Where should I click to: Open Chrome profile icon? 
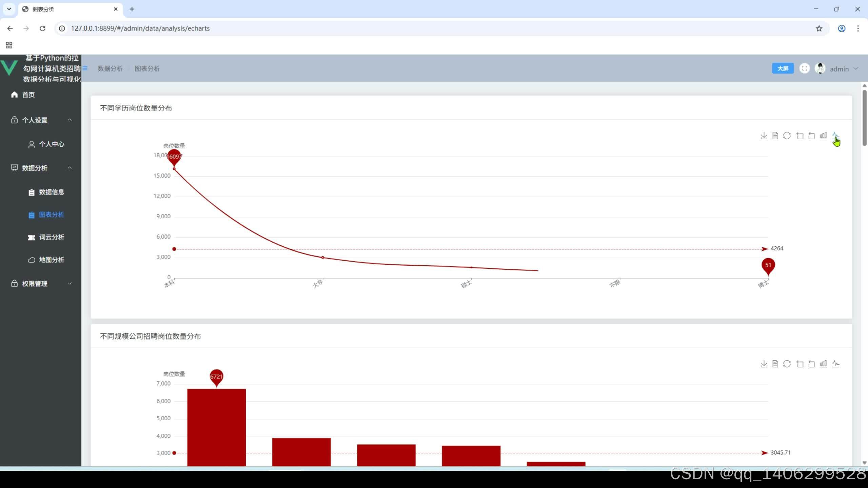click(842, 28)
